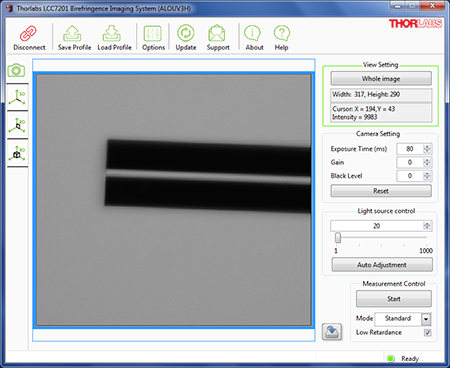
Task: Click the Black Level value field
Action: [410, 176]
